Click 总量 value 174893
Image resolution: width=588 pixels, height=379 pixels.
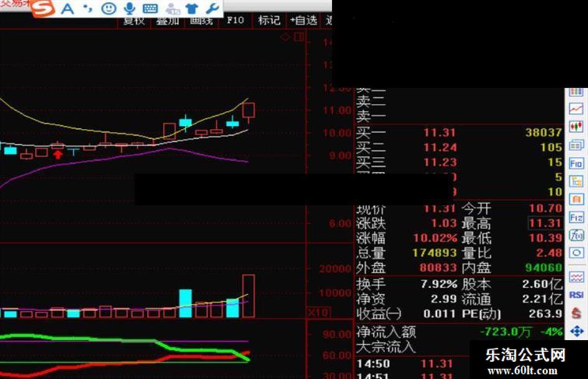(434, 253)
